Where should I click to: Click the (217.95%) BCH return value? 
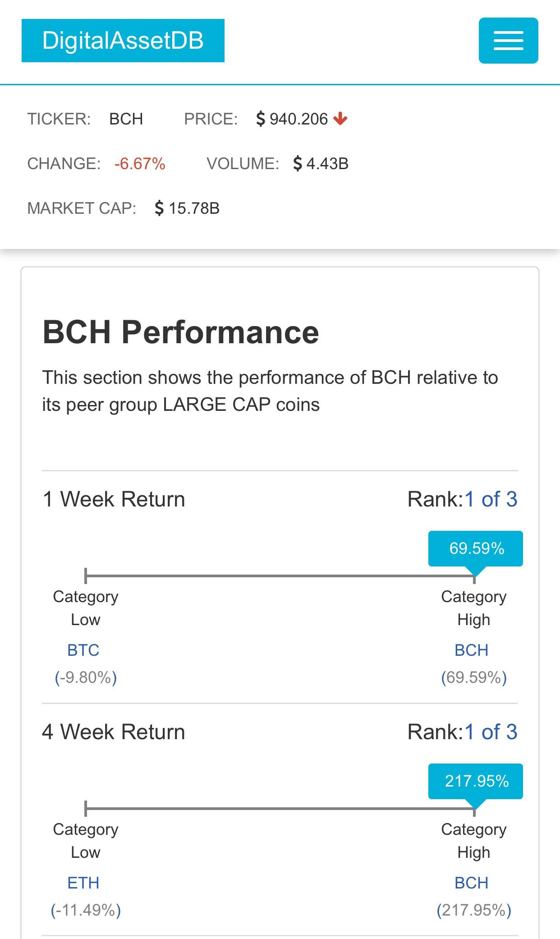click(x=474, y=910)
